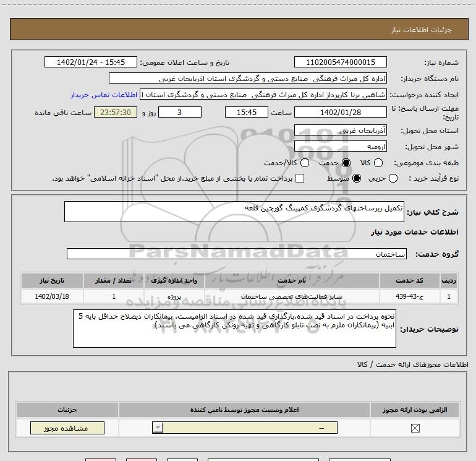Click the تعداد / مقدار column header
Viewport: 476px width, 461px height.
click(114, 280)
